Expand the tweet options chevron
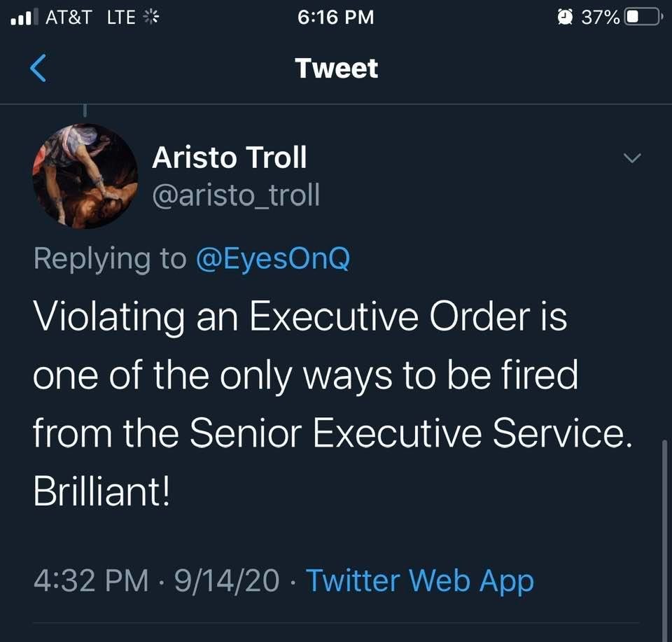Image resolution: width=672 pixels, height=642 pixels. tap(631, 160)
